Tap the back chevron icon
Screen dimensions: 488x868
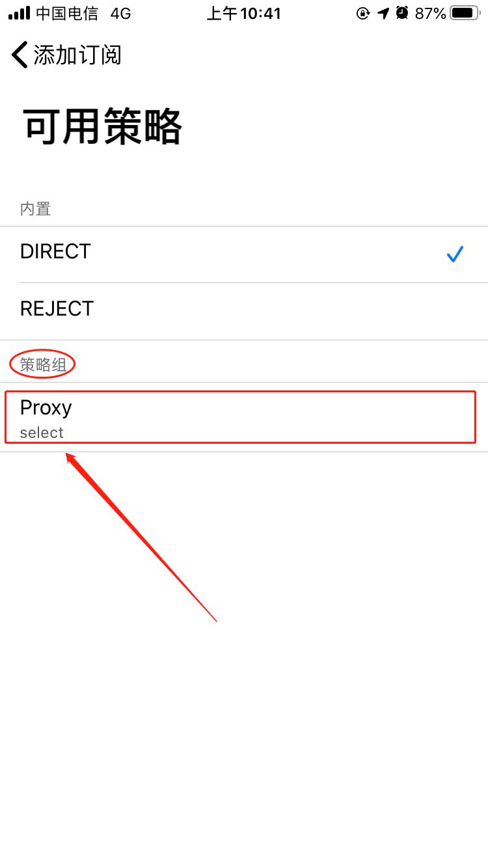click(20, 55)
